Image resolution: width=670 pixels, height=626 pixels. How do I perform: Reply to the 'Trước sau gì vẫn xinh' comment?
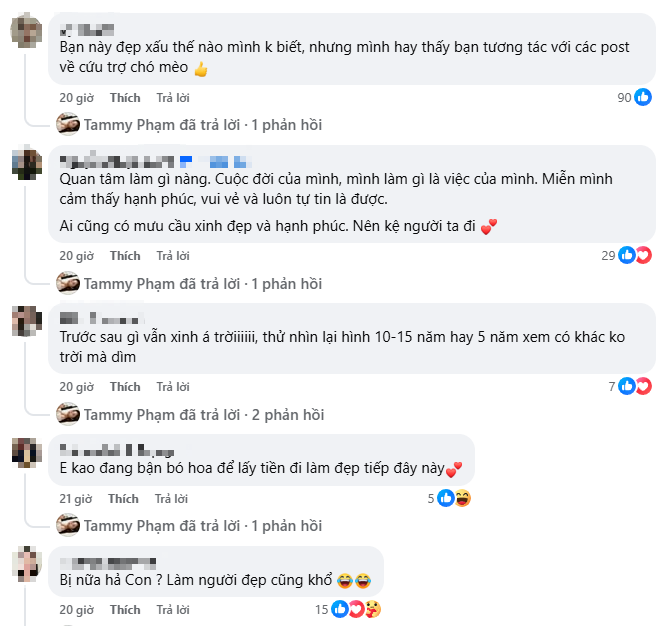(x=173, y=386)
